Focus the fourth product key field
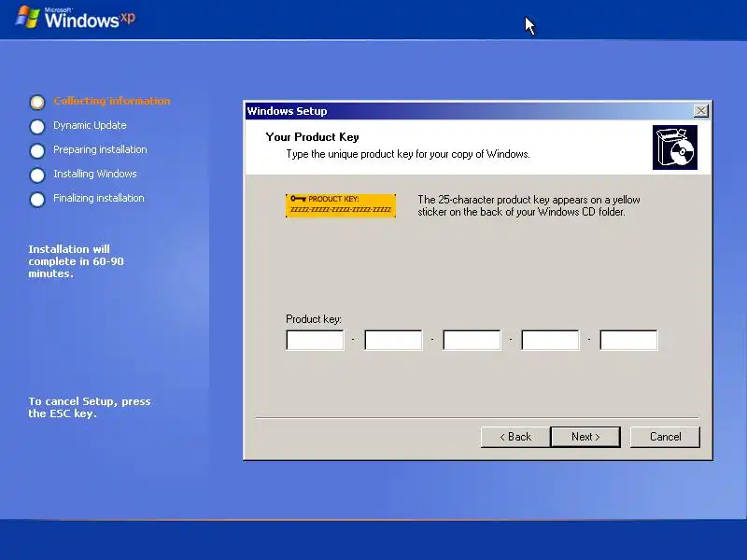This screenshot has height=560, width=747. [550, 340]
